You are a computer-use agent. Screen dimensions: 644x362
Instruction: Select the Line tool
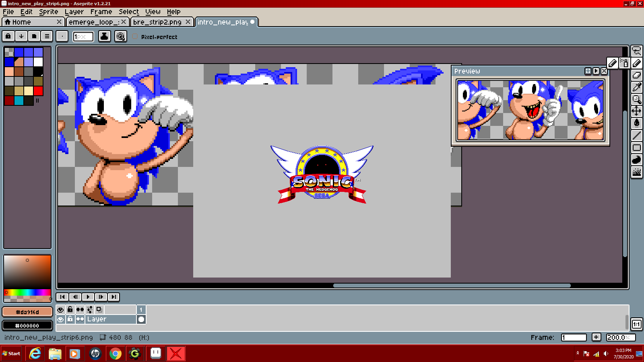(636, 136)
